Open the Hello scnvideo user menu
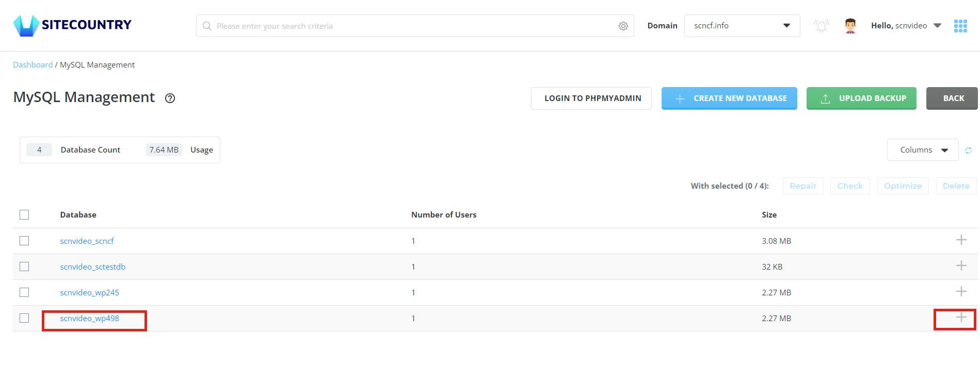Viewport: 980px width, 383px height. point(906,26)
